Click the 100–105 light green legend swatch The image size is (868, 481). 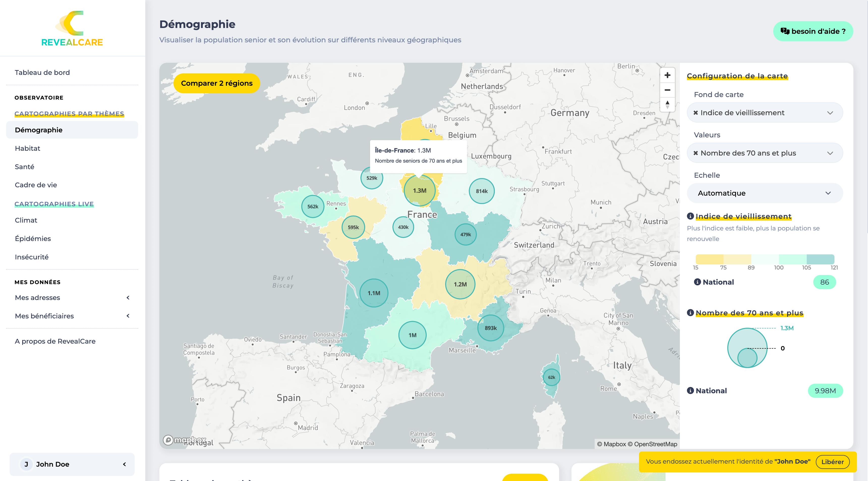pos(793,259)
